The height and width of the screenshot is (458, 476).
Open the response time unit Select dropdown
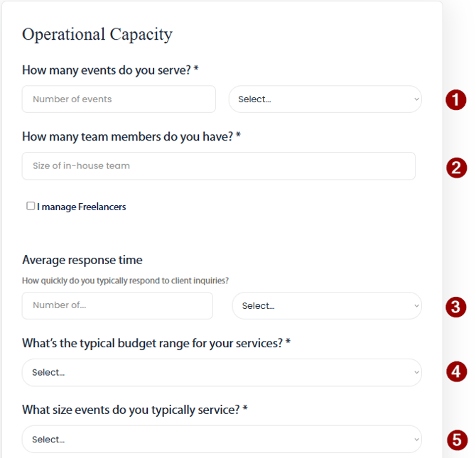click(x=327, y=306)
